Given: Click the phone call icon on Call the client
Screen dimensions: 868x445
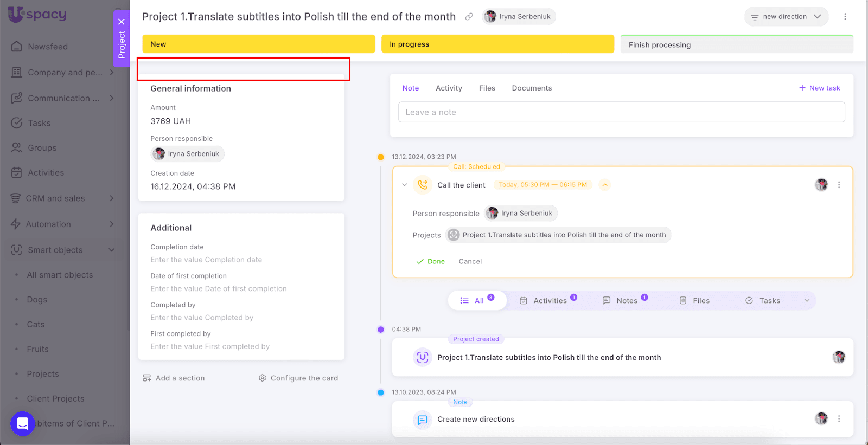Looking at the screenshot, I should pyautogui.click(x=423, y=185).
